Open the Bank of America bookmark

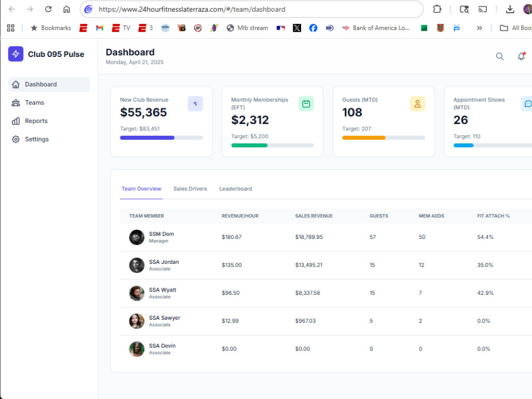[x=376, y=28]
